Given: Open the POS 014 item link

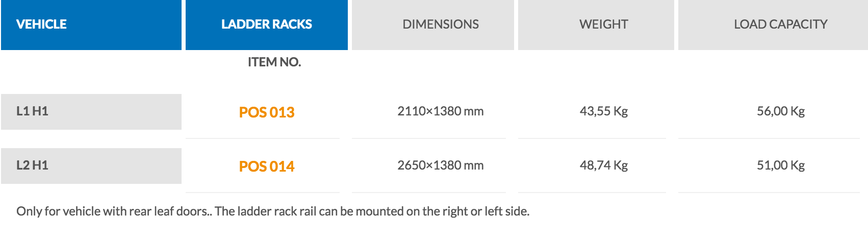Looking at the screenshot, I should click(x=267, y=166).
